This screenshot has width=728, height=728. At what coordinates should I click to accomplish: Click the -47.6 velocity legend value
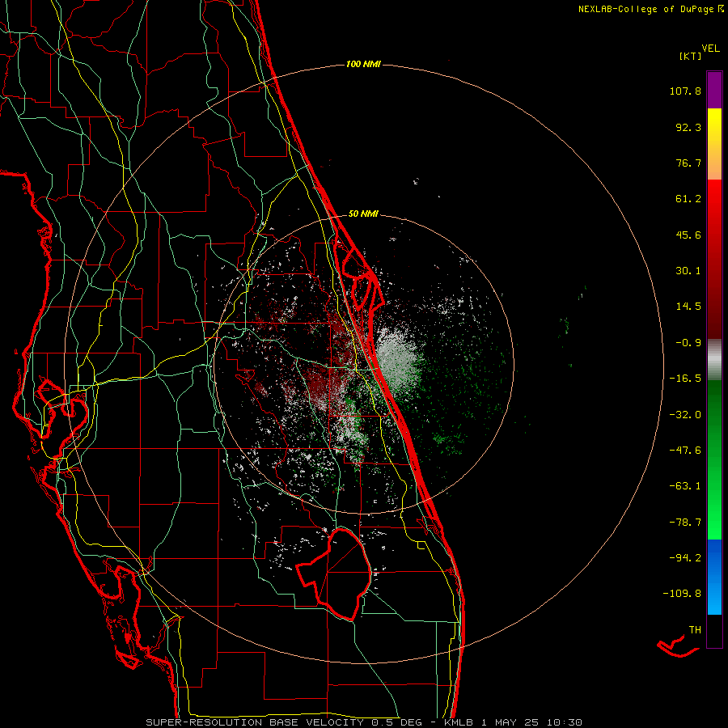point(685,451)
